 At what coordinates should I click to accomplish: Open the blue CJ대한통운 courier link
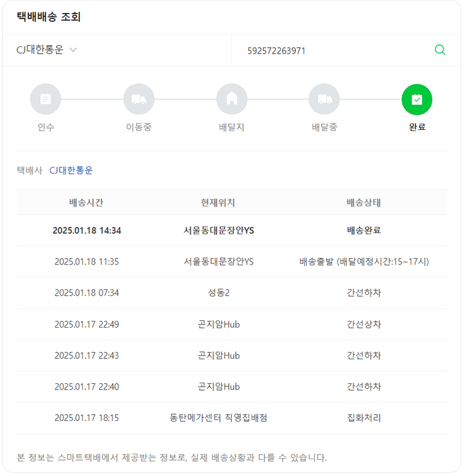(x=71, y=170)
